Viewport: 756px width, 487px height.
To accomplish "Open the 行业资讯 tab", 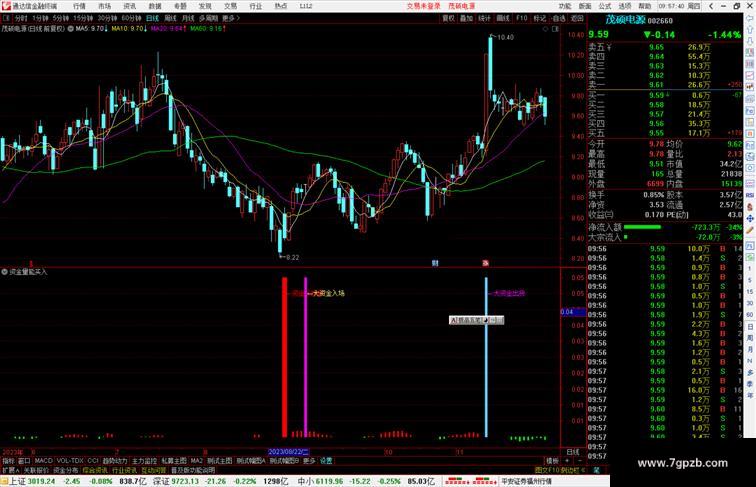I will click(124, 470).
